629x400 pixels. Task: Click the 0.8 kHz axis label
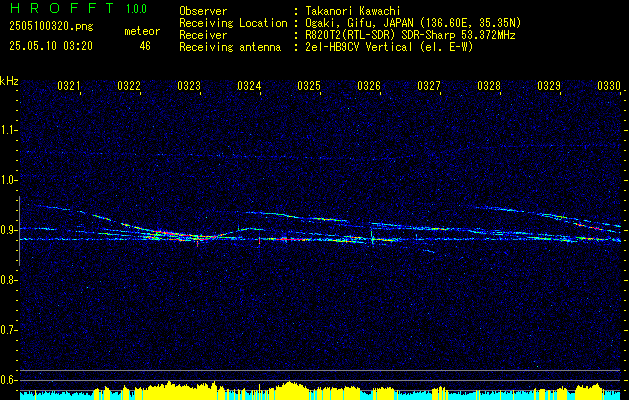coord(8,280)
